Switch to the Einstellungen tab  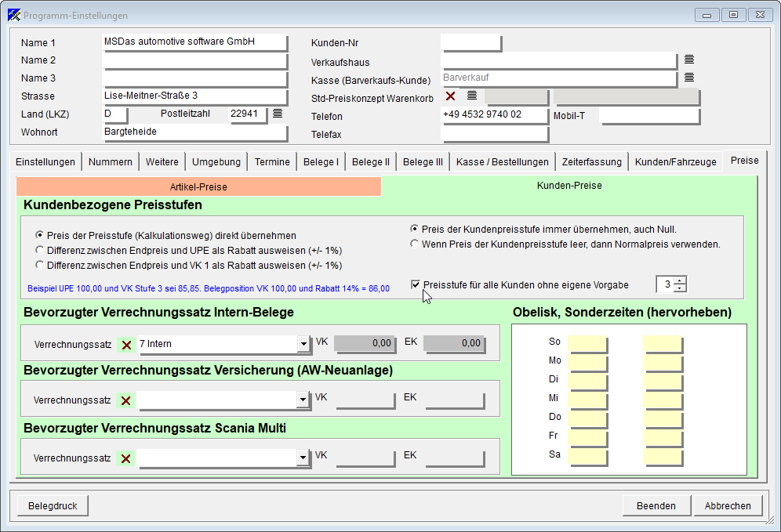pyautogui.click(x=45, y=161)
